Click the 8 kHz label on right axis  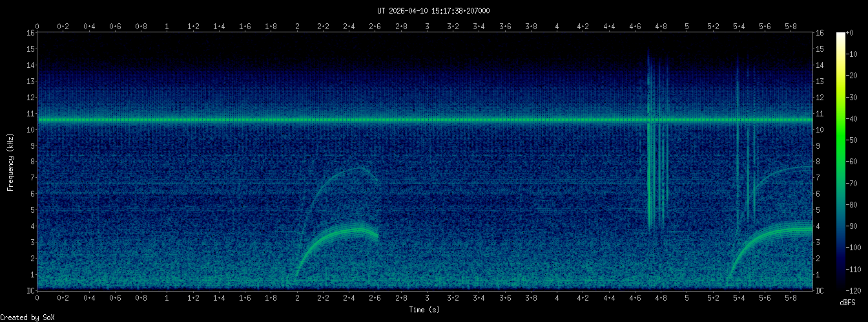tap(819, 162)
